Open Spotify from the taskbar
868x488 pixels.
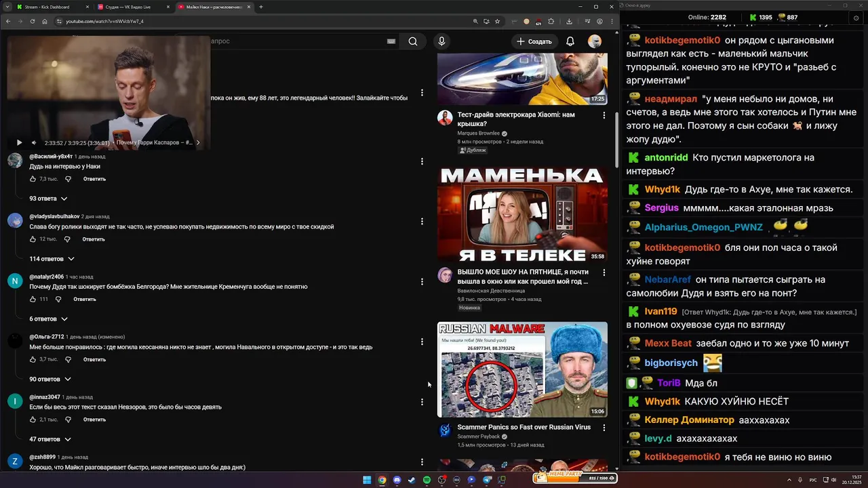[427, 480]
